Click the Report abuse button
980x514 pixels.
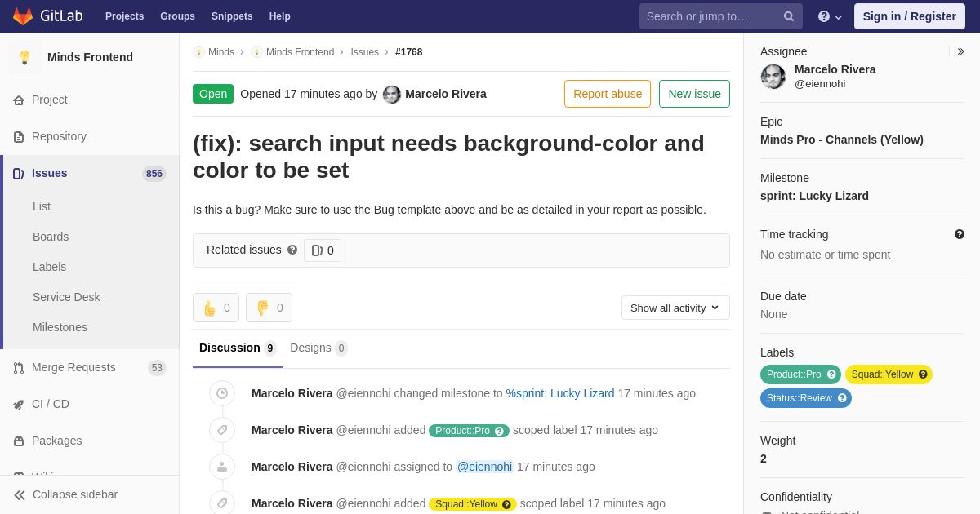608,94
